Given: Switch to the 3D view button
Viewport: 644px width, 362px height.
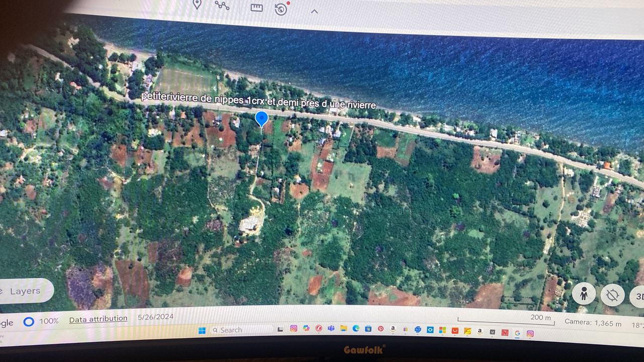Looking at the screenshot, I should (x=638, y=297).
